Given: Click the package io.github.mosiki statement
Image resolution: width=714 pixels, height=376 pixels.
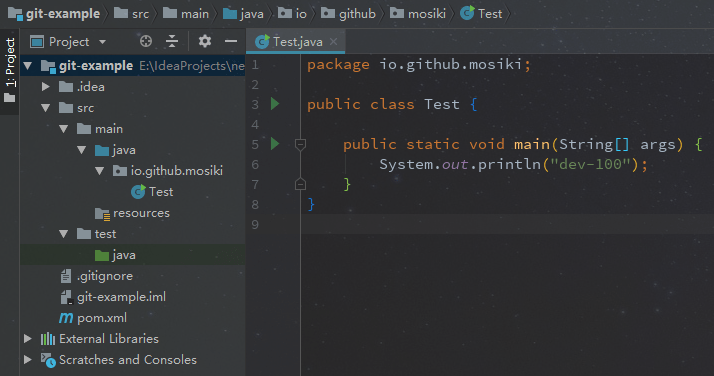Looking at the screenshot, I should pyautogui.click(x=419, y=64).
